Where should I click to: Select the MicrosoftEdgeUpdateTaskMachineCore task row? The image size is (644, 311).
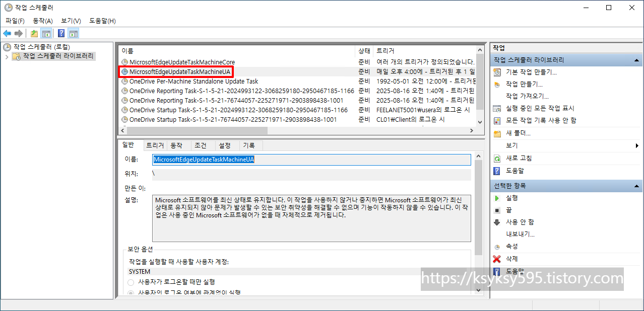tap(297, 62)
